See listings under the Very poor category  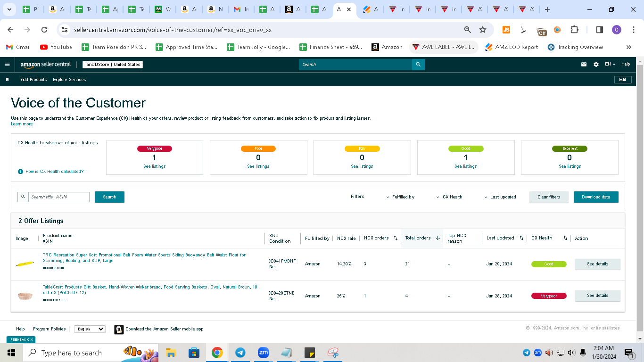[x=155, y=166]
